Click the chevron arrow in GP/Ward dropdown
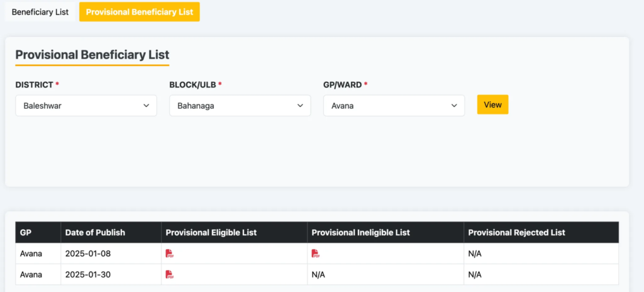 [454, 106]
